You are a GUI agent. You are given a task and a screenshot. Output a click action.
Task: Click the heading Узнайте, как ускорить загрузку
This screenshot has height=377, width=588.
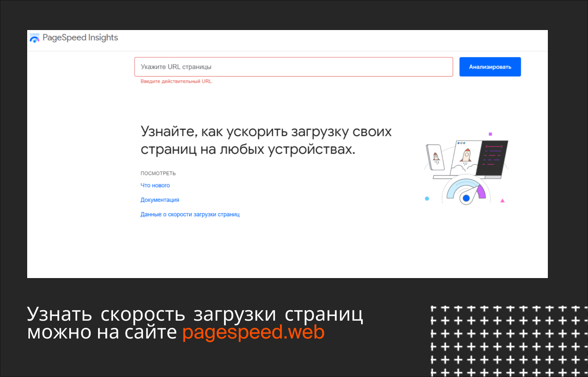(266, 140)
